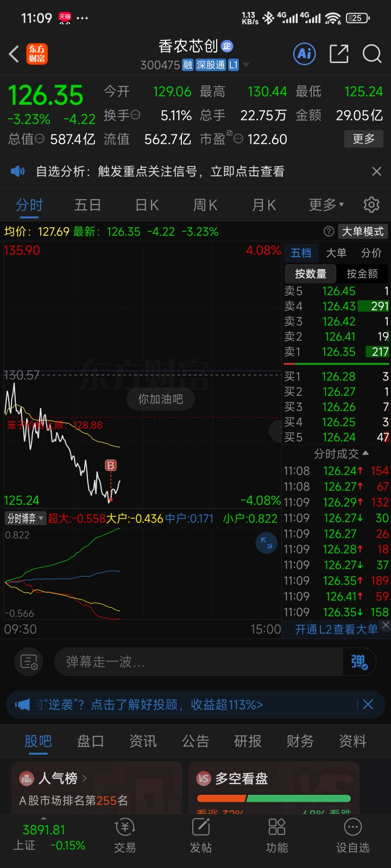Open the Ai assistant icon
This screenshot has width=391, height=868.
click(x=305, y=53)
